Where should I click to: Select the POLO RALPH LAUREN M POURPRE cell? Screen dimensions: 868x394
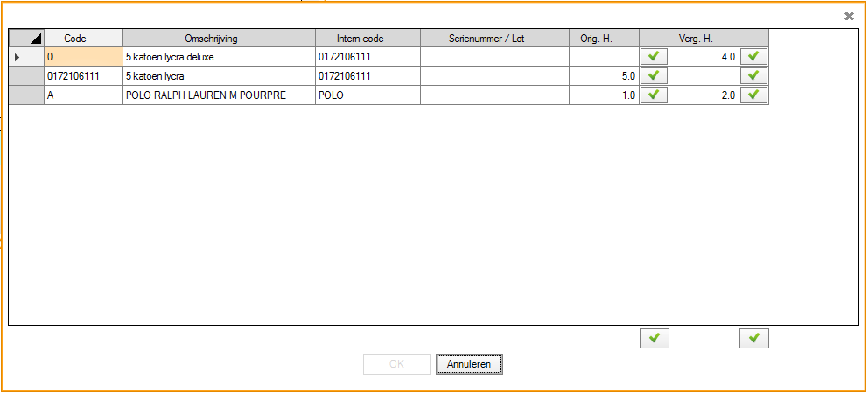(x=219, y=95)
